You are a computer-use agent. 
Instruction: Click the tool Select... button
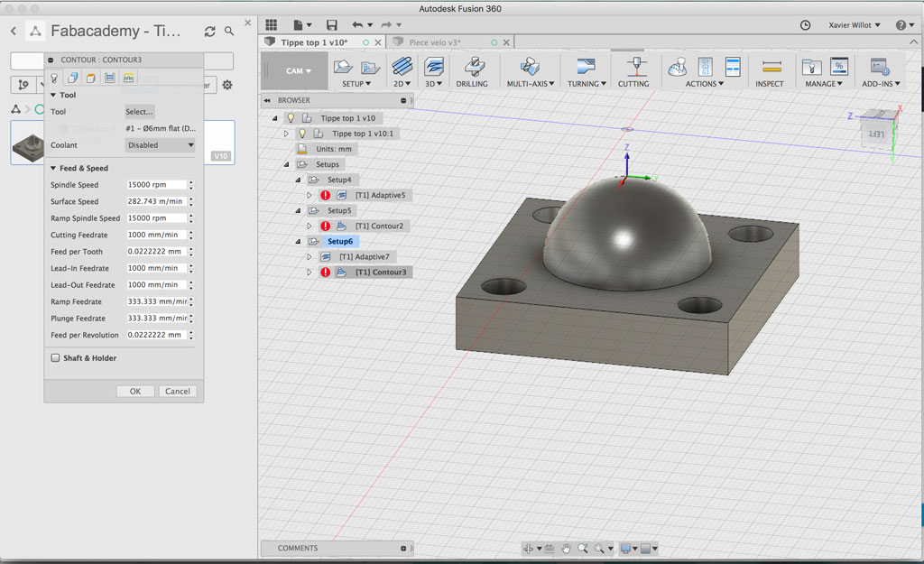tap(139, 111)
